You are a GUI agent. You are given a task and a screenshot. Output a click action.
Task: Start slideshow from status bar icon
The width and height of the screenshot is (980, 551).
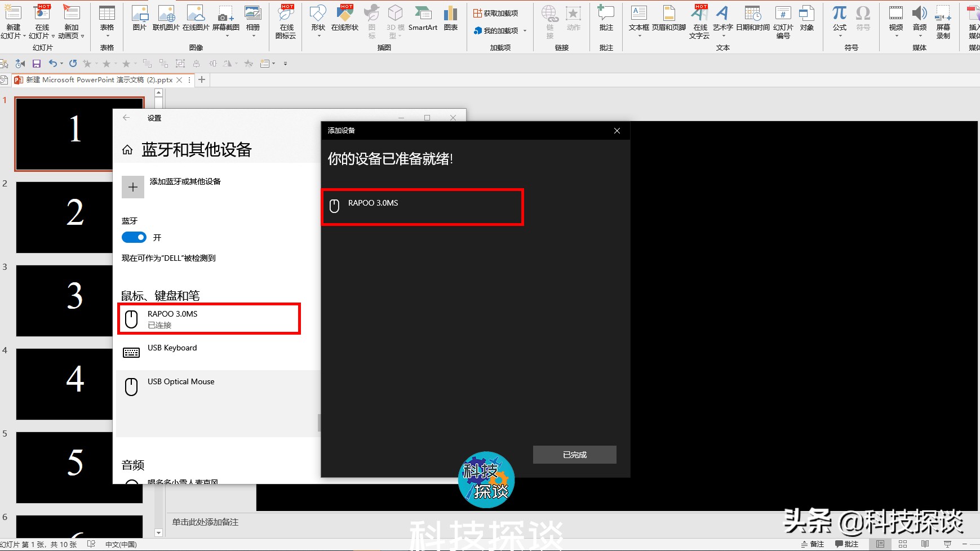tap(948, 544)
